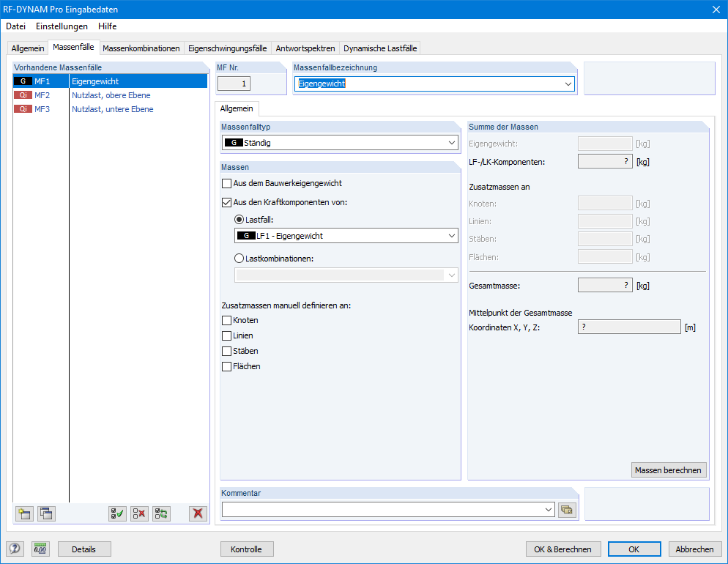
Task: Open the comment library icon
Action: click(x=567, y=510)
